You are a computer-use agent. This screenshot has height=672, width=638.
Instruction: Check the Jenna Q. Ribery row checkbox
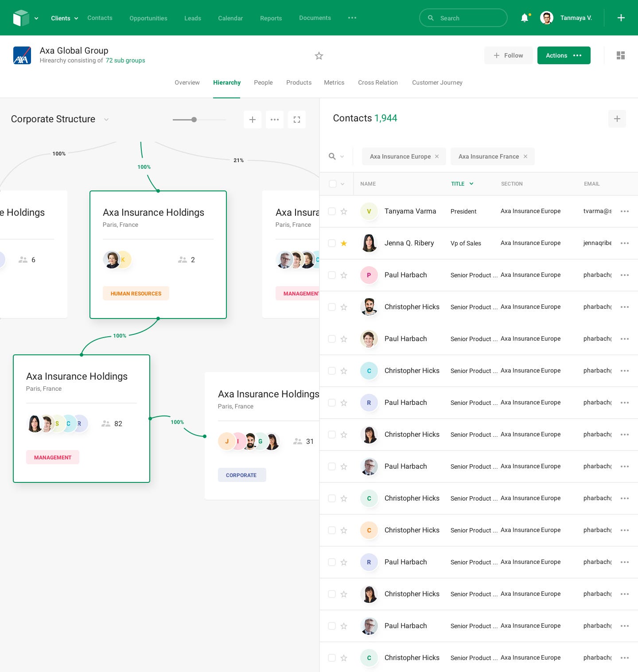coord(331,243)
